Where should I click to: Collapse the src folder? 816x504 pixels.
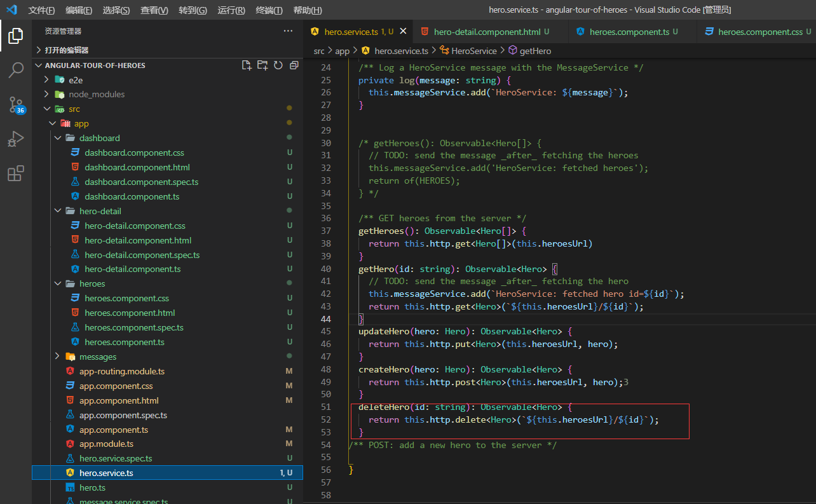(x=46, y=109)
